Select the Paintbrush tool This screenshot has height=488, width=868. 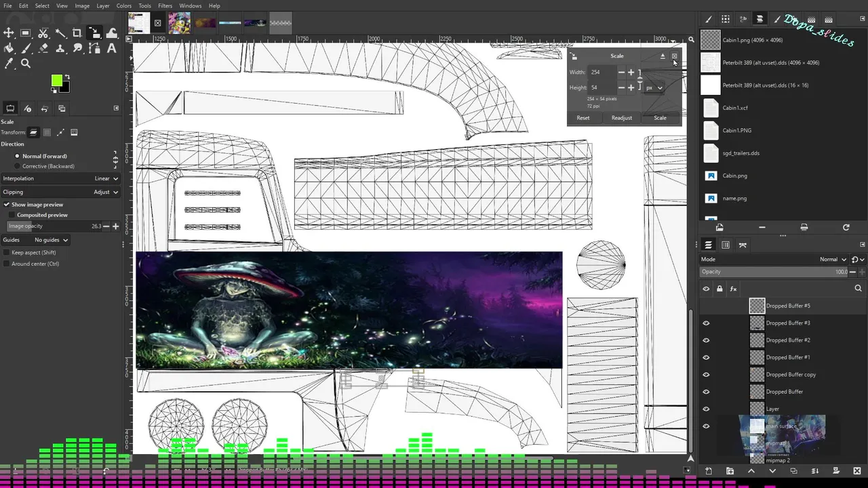pyautogui.click(x=26, y=48)
